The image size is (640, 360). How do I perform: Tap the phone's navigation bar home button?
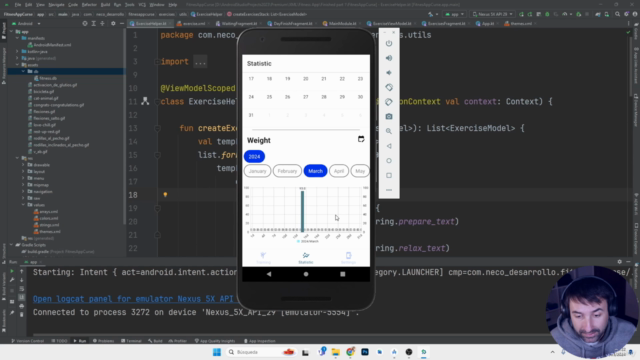click(306, 274)
